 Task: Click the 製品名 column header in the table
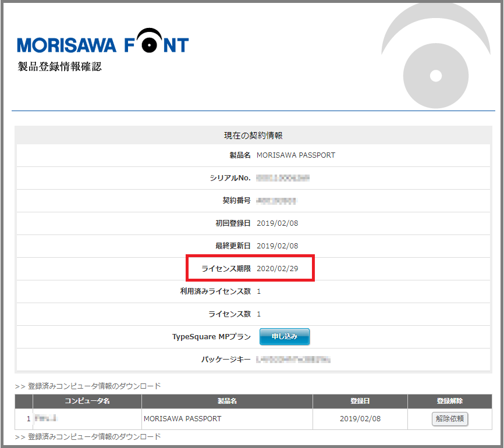click(227, 401)
